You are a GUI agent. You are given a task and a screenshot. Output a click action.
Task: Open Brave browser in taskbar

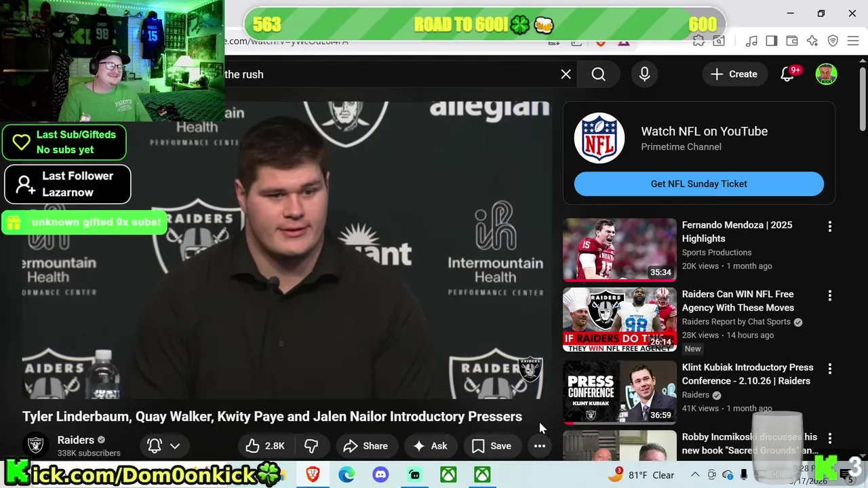click(x=313, y=474)
